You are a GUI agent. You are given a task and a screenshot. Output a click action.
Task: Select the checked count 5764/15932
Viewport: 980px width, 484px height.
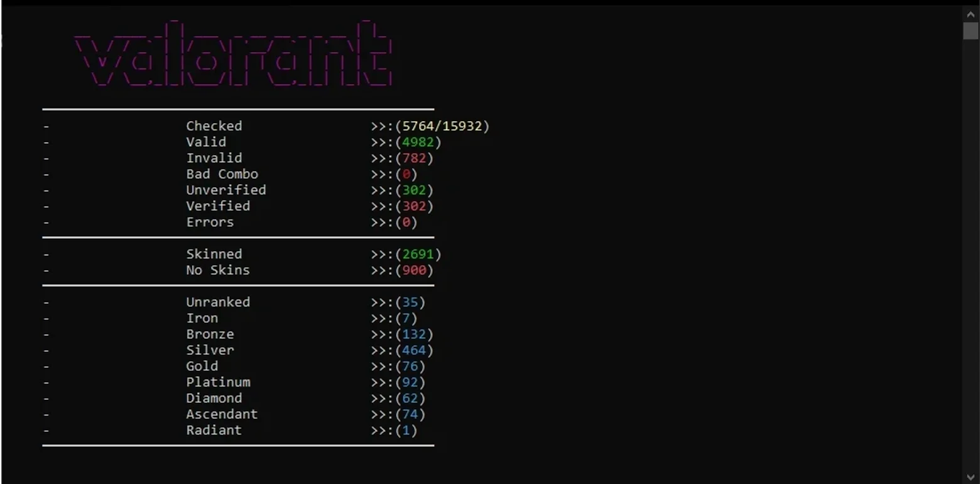coord(442,126)
